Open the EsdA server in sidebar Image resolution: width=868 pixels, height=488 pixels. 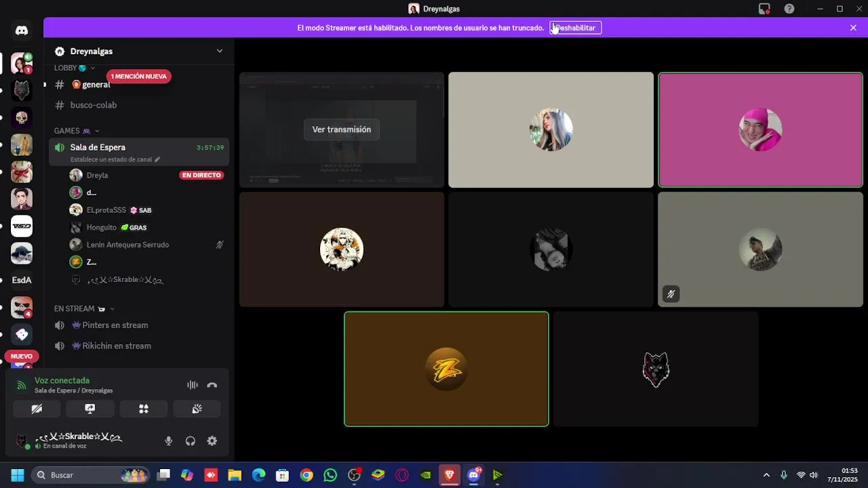click(x=22, y=280)
